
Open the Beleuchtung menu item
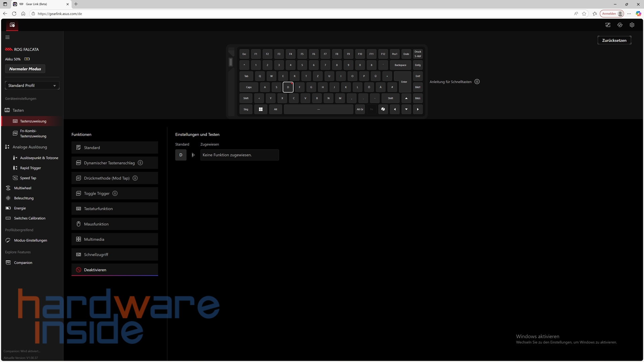[x=23, y=198]
